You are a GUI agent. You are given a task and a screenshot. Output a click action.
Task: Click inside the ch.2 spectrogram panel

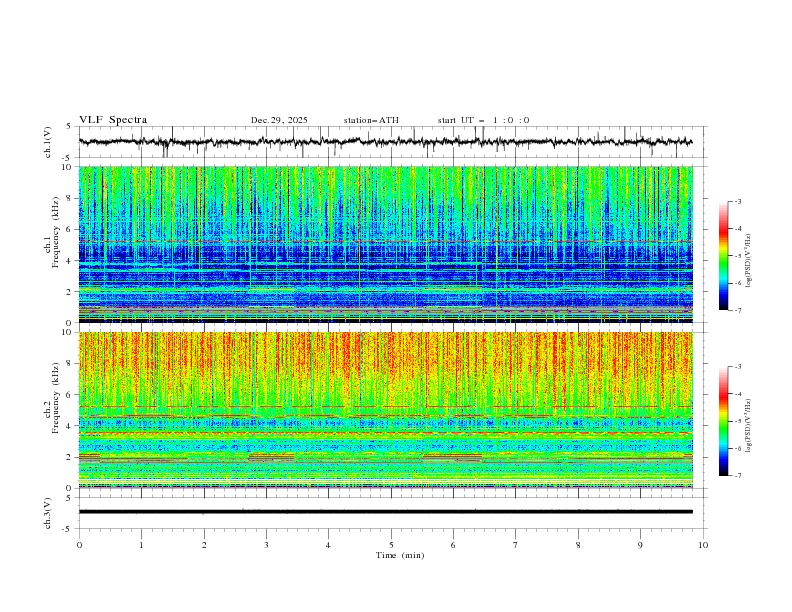tap(385, 410)
